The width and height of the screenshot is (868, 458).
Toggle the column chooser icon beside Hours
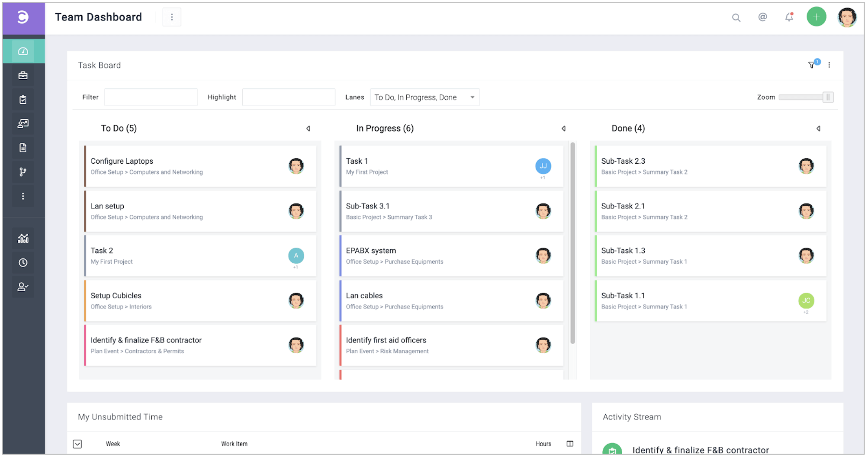[570, 444]
